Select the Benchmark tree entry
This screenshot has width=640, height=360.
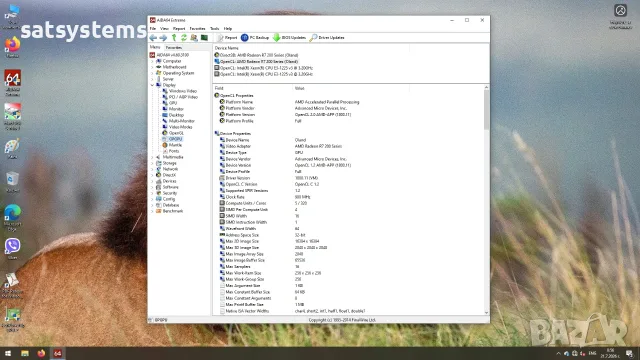(x=173, y=211)
